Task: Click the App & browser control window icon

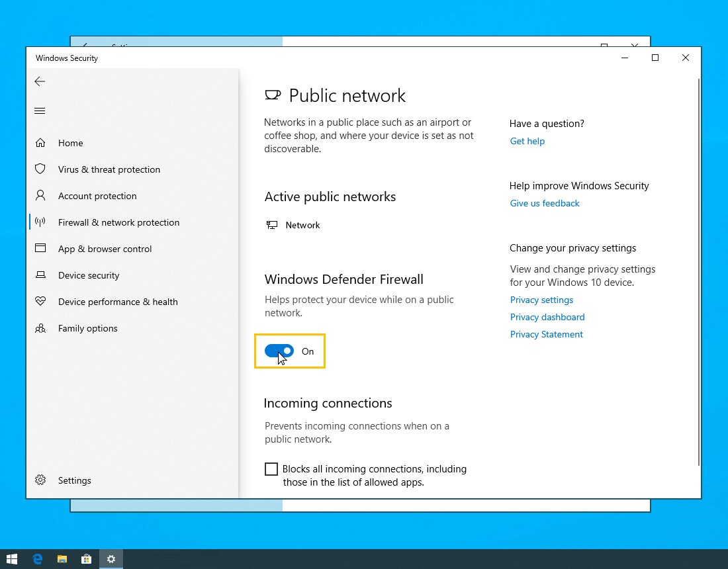Action: pyautogui.click(x=40, y=248)
